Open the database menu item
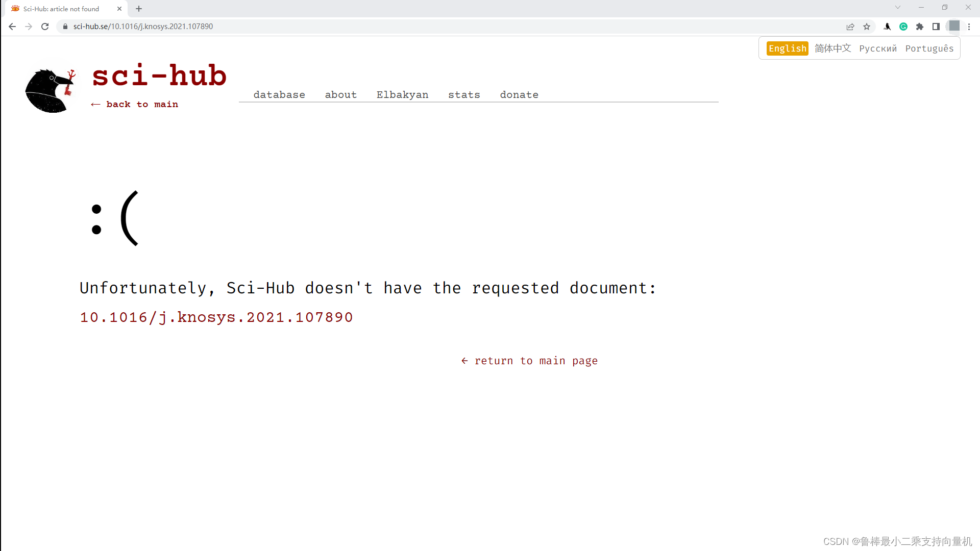The height and width of the screenshot is (551, 980). pyautogui.click(x=279, y=94)
